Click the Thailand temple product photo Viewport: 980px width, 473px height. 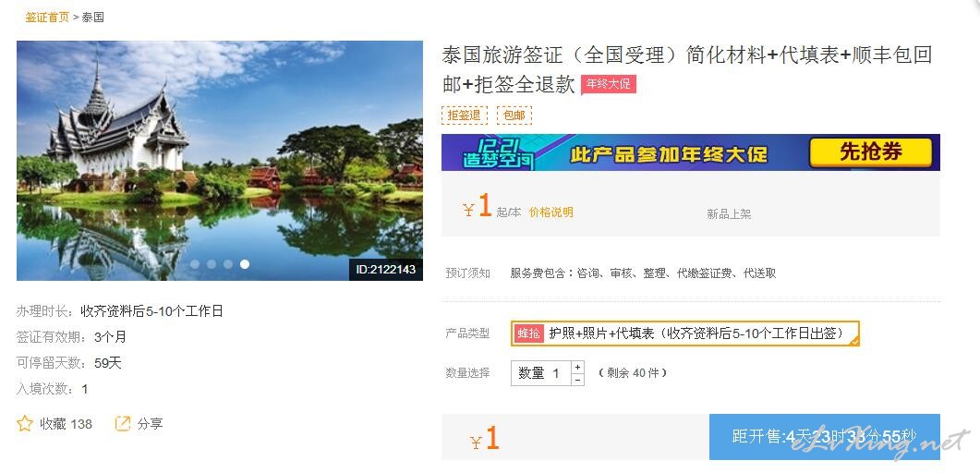coord(220,161)
